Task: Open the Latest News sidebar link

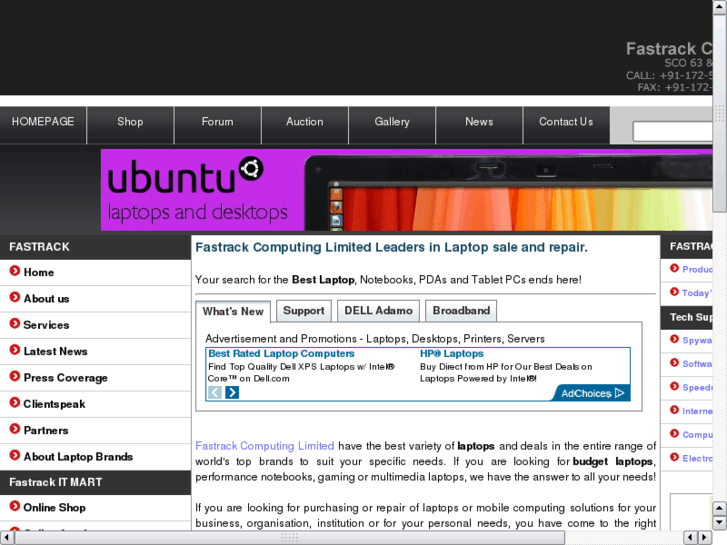Action: pyautogui.click(x=56, y=352)
